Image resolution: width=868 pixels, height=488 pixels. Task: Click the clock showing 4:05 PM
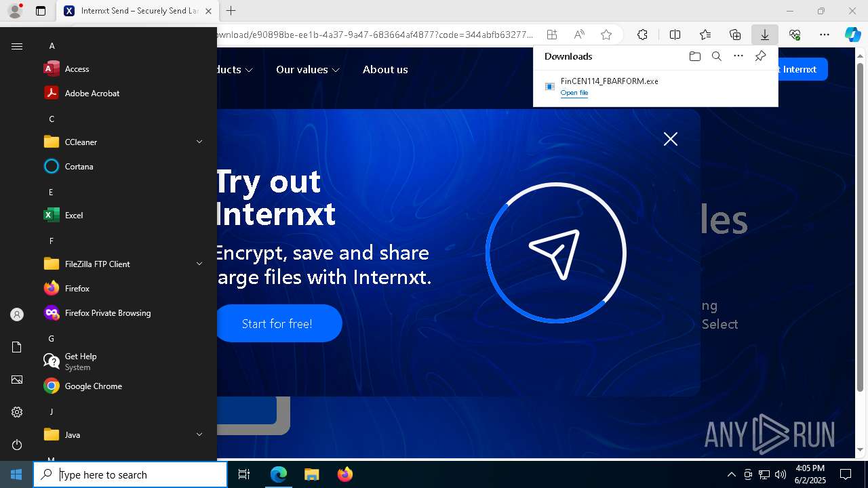pyautogui.click(x=810, y=468)
